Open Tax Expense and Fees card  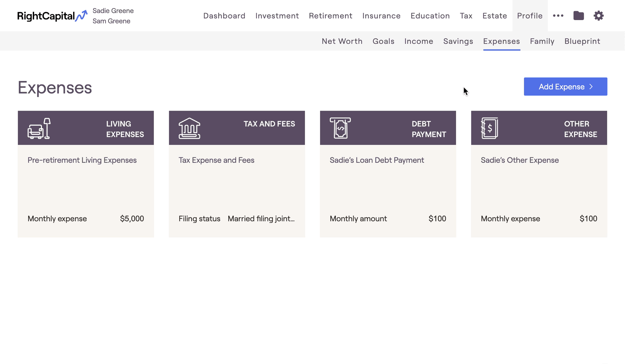coord(237,174)
